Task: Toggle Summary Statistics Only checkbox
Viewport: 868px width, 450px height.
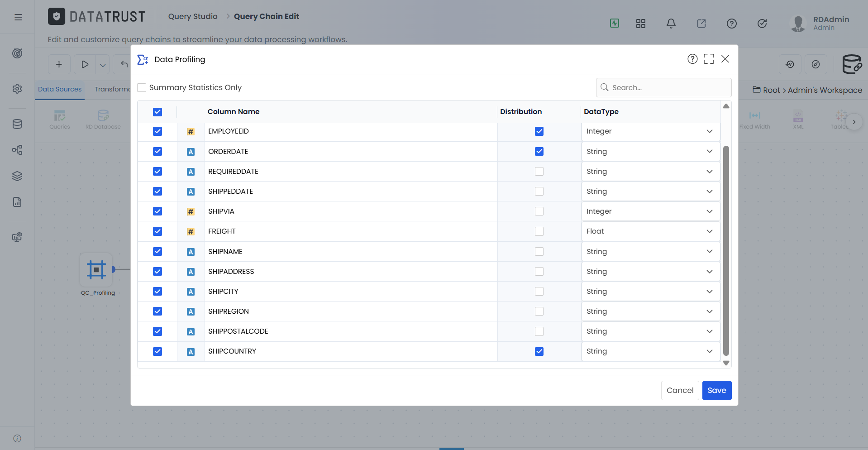Action: point(142,87)
